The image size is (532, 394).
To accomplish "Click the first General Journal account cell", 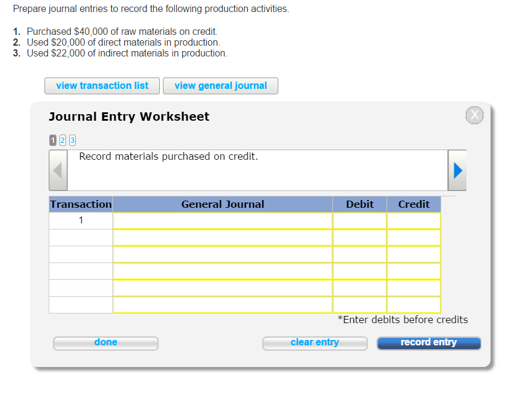I will pos(222,220).
